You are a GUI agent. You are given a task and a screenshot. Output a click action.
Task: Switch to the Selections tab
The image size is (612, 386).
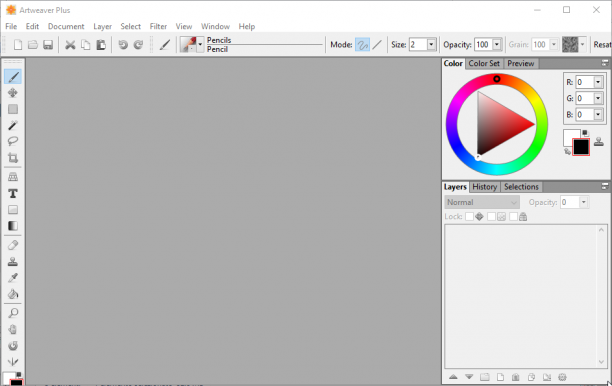521,187
